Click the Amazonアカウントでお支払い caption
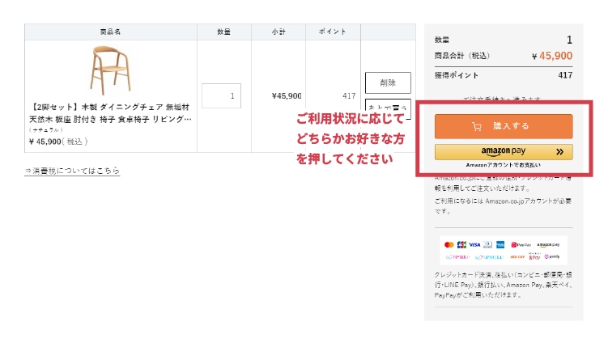The image size is (608, 364). (x=504, y=165)
